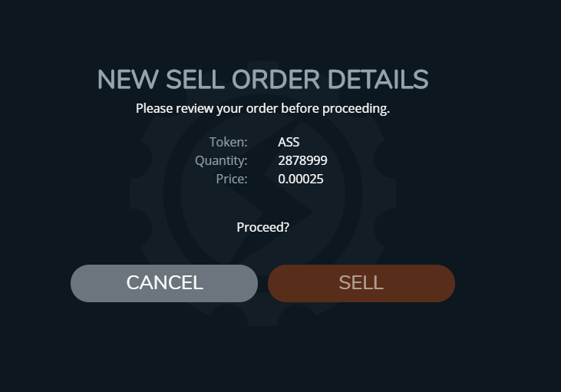Viewport: 561px width, 392px height.
Task: Click the Price label
Action: (232, 179)
